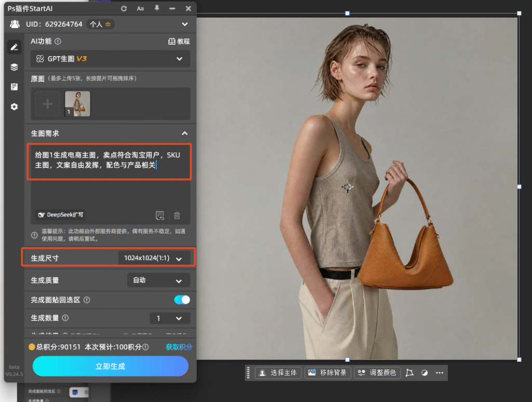Click the trash icon to clear prompt
This screenshot has width=532, height=402.
click(177, 215)
